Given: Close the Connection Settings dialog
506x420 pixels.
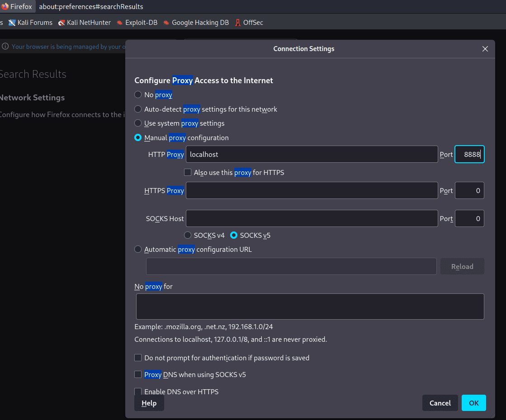Looking at the screenshot, I should 485,49.
